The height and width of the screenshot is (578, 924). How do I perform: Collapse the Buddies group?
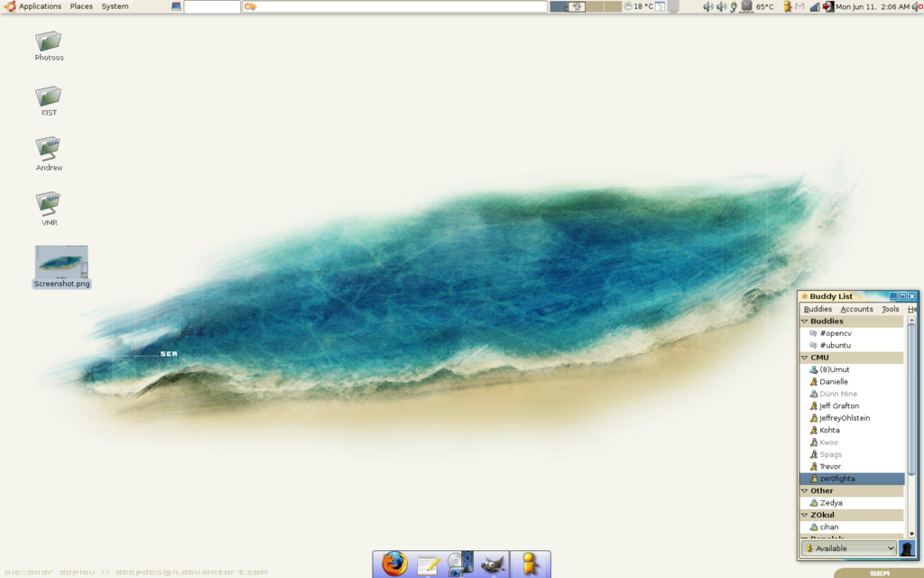pyautogui.click(x=804, y=322)
